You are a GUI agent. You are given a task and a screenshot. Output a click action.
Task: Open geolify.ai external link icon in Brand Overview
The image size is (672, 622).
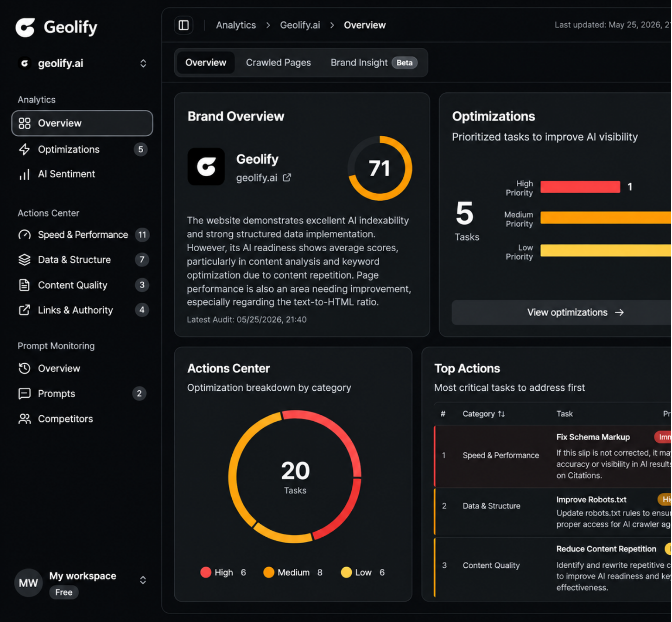(x=287, y=178)
